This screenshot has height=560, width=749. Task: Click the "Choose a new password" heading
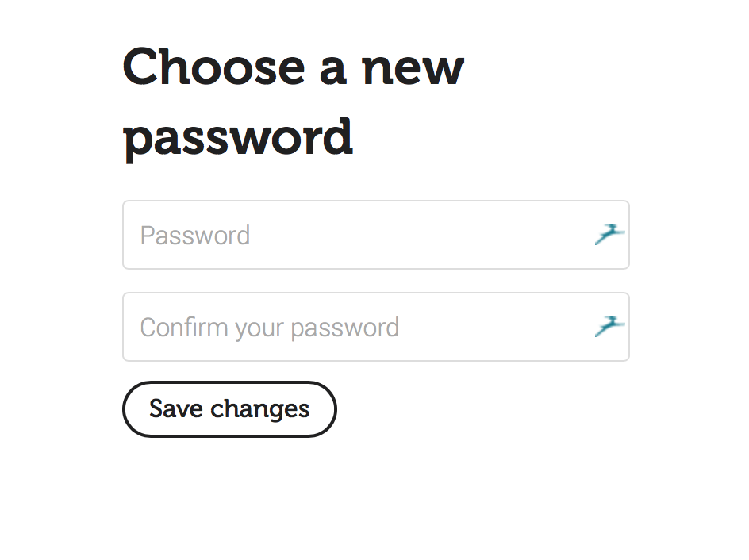coord(293,102)
